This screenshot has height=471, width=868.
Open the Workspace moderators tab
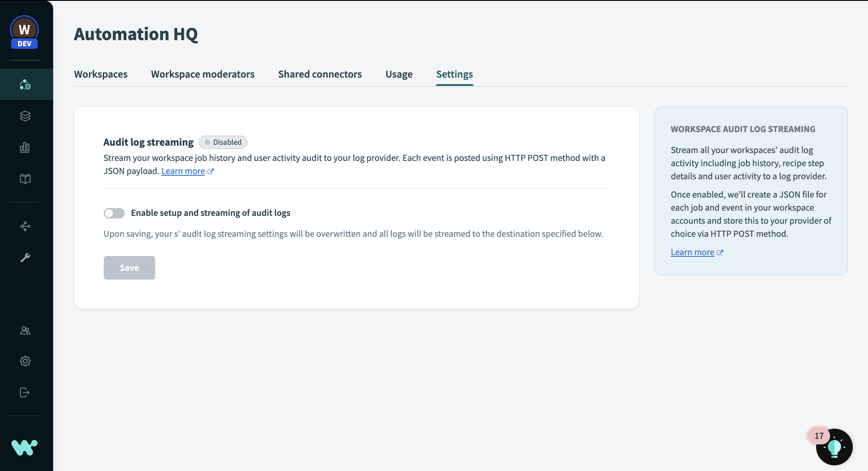pos(203,74)
